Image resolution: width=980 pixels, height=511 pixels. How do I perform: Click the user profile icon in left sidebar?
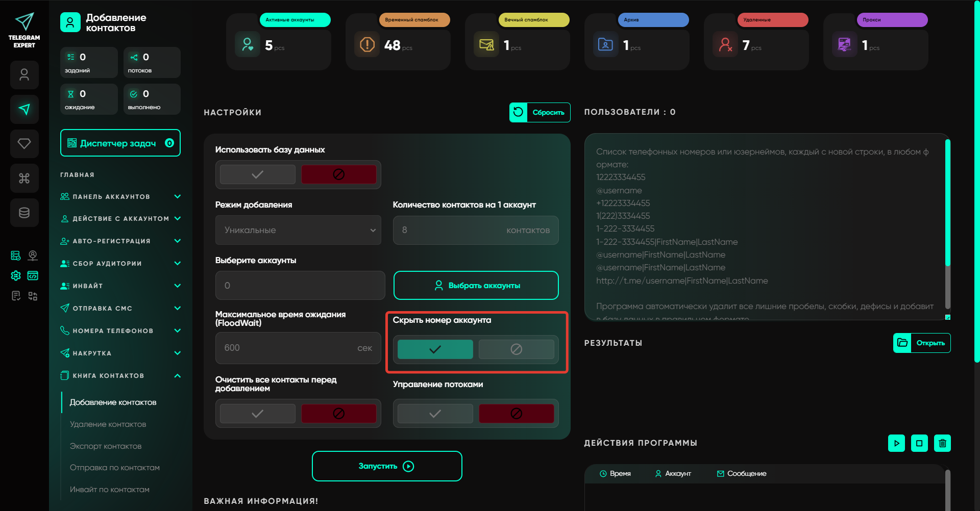24,75
